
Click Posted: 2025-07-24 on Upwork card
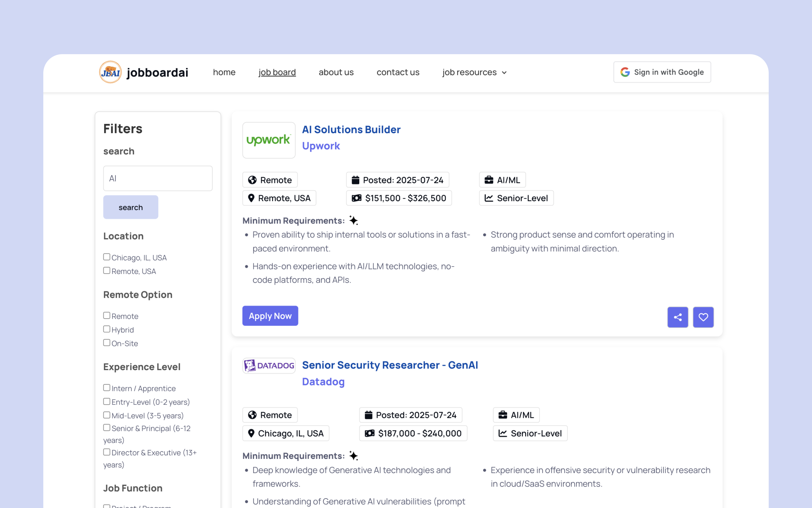point(397,180)
